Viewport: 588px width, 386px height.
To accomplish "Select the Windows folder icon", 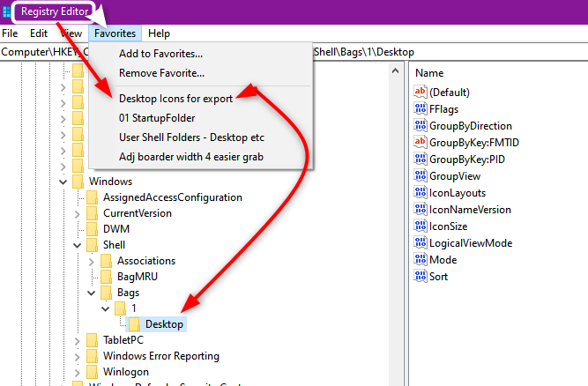I will (78, 182).
